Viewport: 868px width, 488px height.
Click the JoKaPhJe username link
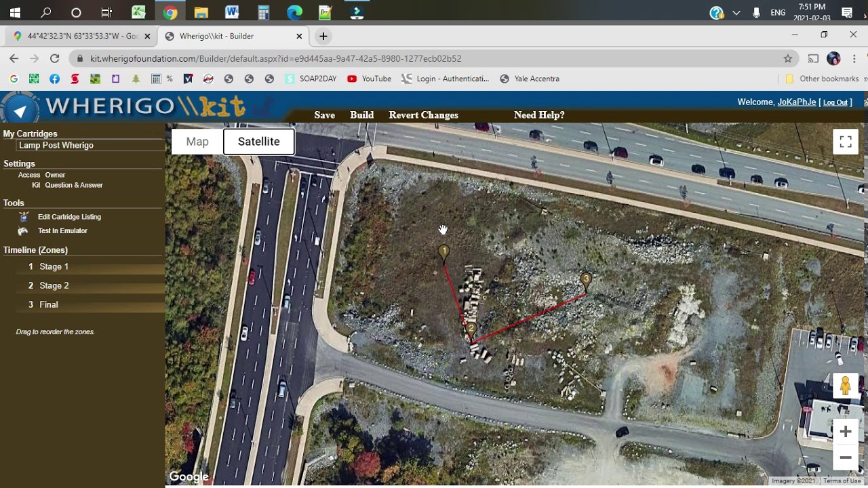point(797,102)
